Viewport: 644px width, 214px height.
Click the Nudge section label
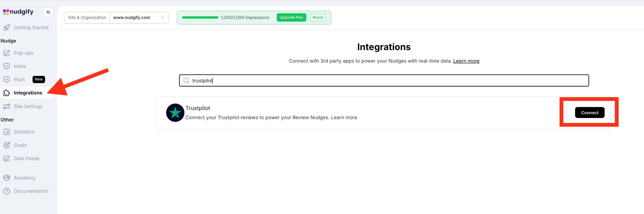pyautogui.click(x=8, y=41)
